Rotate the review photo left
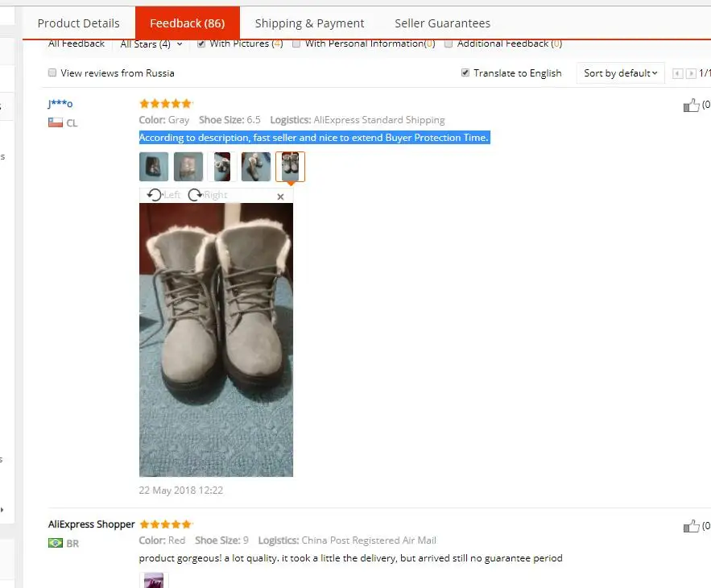This screenshot has width=711, height=588. point(163,195)
